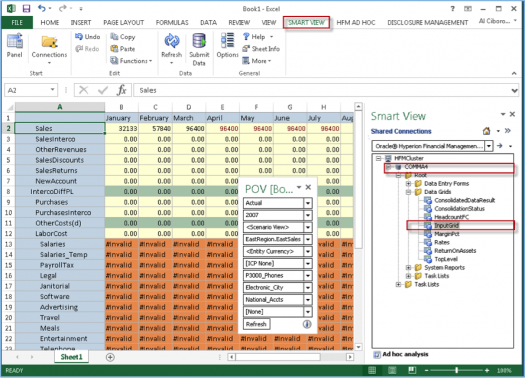Switch to the FORMULAS tab
The height and width of the screenshot is (378, 525).
[172, 22]
